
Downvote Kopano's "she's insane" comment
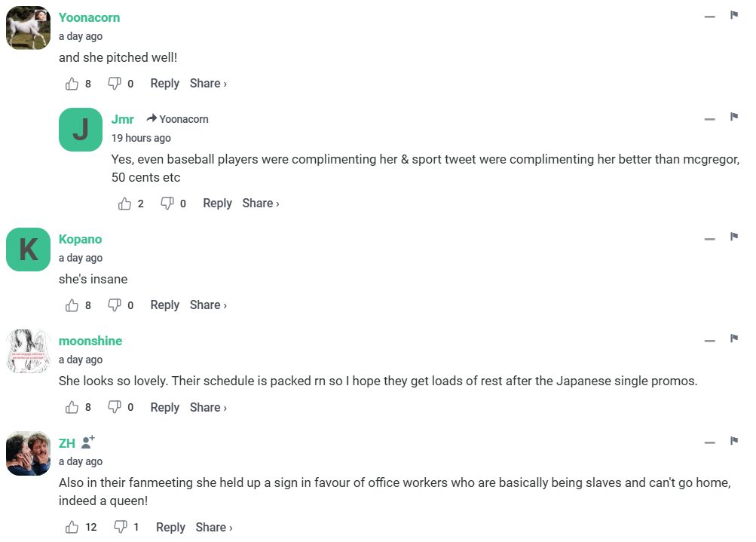(x=115, y=305)
